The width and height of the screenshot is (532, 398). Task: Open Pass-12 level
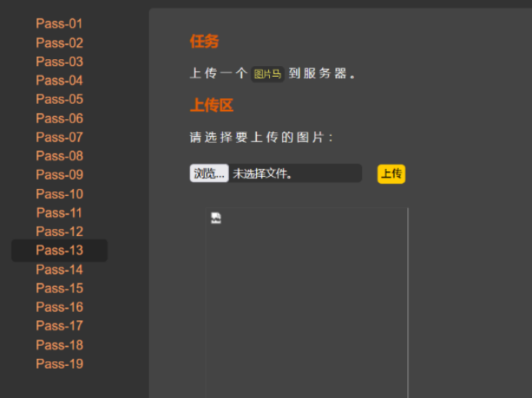59,231
